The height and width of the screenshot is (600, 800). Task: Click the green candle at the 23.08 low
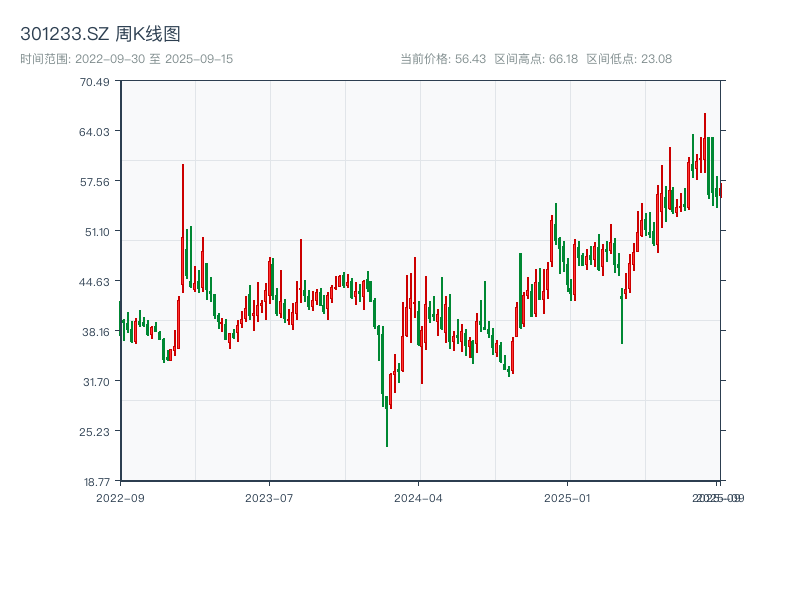tap(387, 421)
